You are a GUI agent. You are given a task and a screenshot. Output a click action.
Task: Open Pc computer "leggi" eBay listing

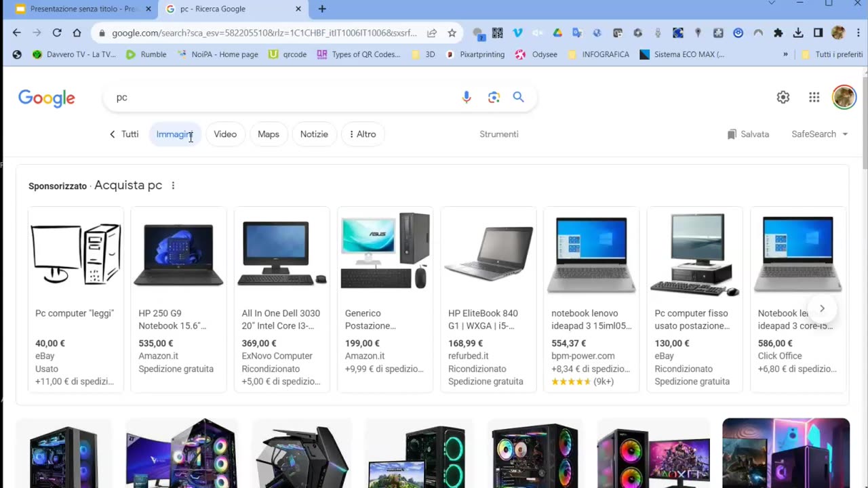[x=76, y=300]
